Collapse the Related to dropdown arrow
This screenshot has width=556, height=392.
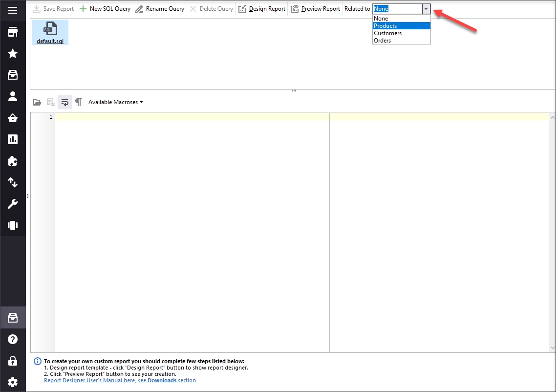426,9
